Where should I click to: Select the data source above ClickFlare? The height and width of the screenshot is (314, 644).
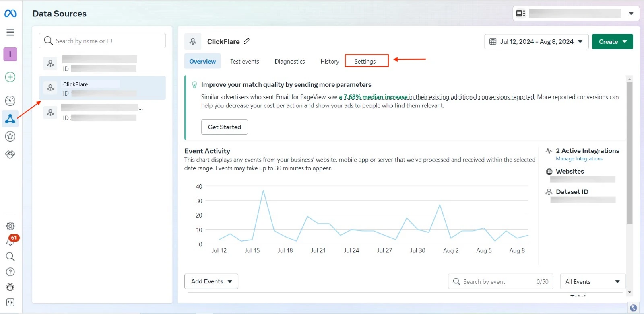tap(102, 64)
